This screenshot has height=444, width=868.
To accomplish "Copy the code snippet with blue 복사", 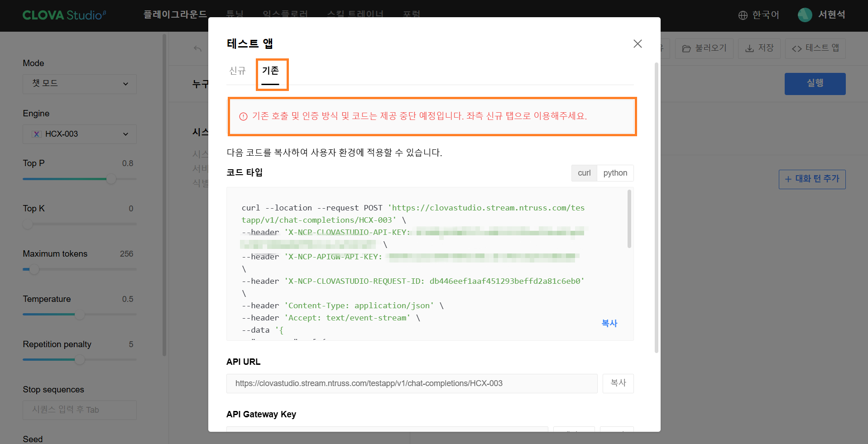I will (x=609, y=323).
